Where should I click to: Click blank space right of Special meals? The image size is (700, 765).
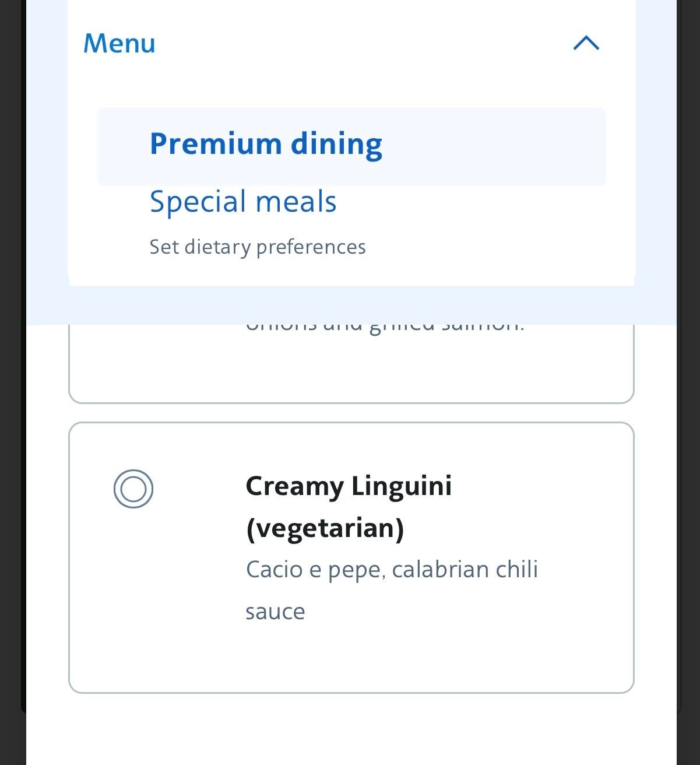point(478,203)
